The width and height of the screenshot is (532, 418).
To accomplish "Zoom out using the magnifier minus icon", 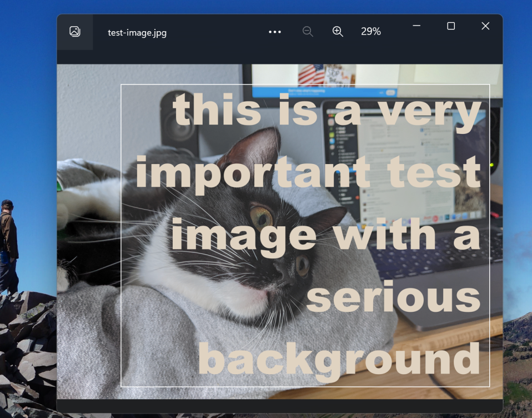I will pyautogui.click(x=308, y=32).
